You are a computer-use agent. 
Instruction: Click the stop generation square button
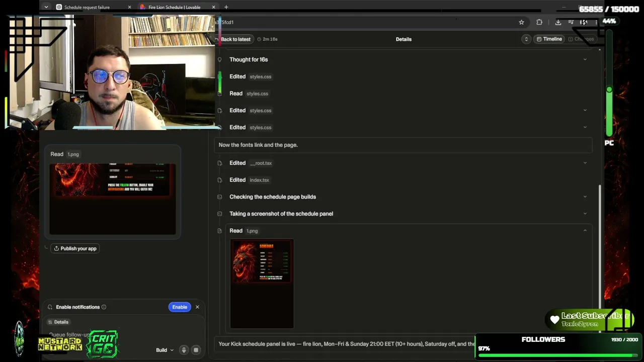point(196,350)
